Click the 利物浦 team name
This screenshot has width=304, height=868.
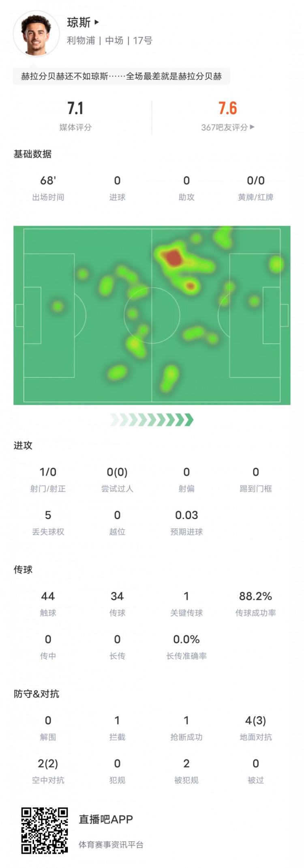tap(81, 41)
